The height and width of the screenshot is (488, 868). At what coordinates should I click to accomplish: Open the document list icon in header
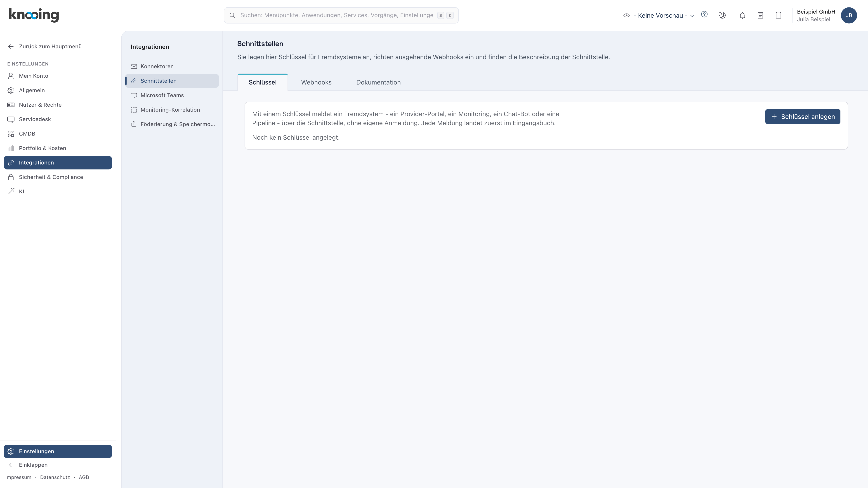tap(760, 16)
